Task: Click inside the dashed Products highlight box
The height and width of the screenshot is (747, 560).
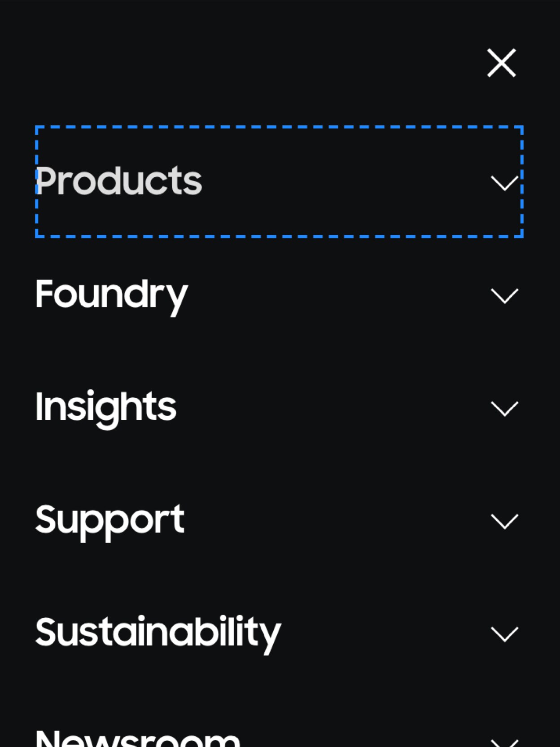Action: coord(278,181)
